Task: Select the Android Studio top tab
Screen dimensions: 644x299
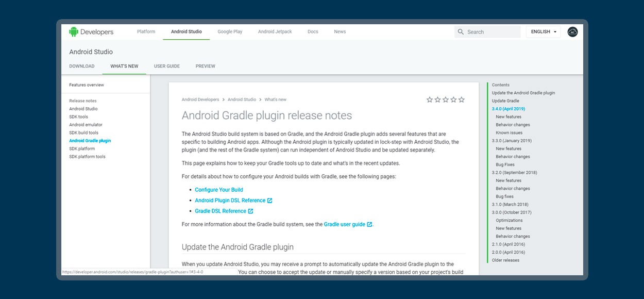Action: point(187,32)
